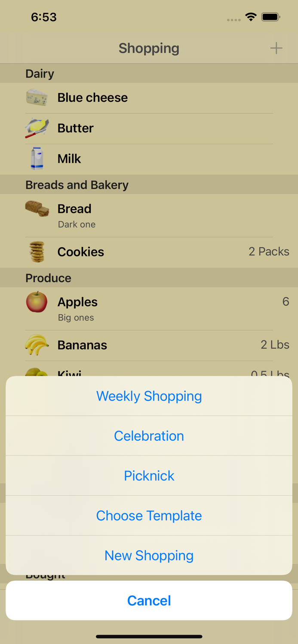Tap the plus icon to add an item

[276, 48]
